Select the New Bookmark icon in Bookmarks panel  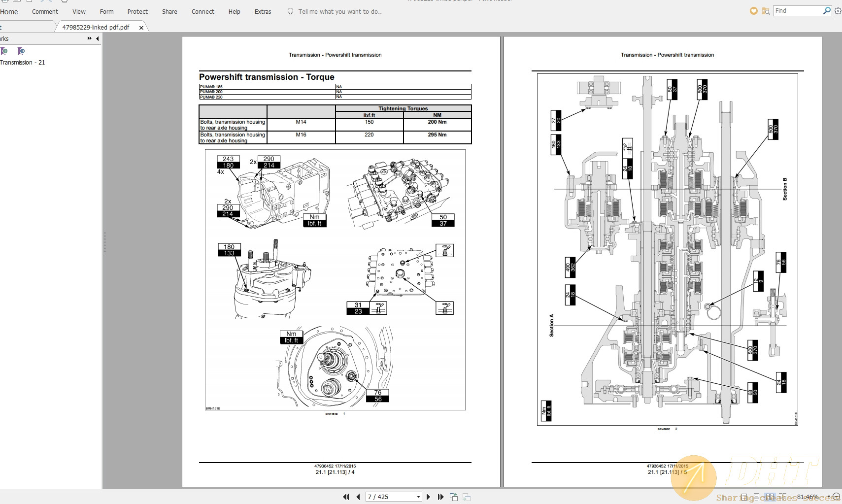tap(4, 51)
